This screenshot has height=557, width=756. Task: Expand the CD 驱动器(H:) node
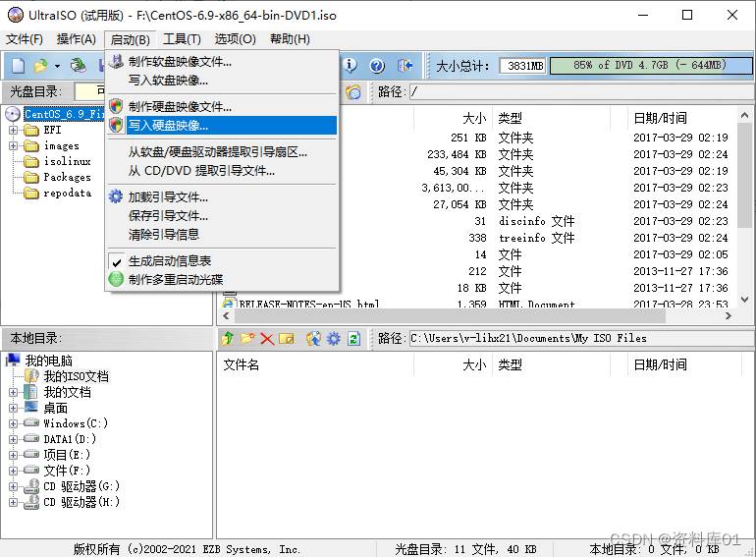13,503
